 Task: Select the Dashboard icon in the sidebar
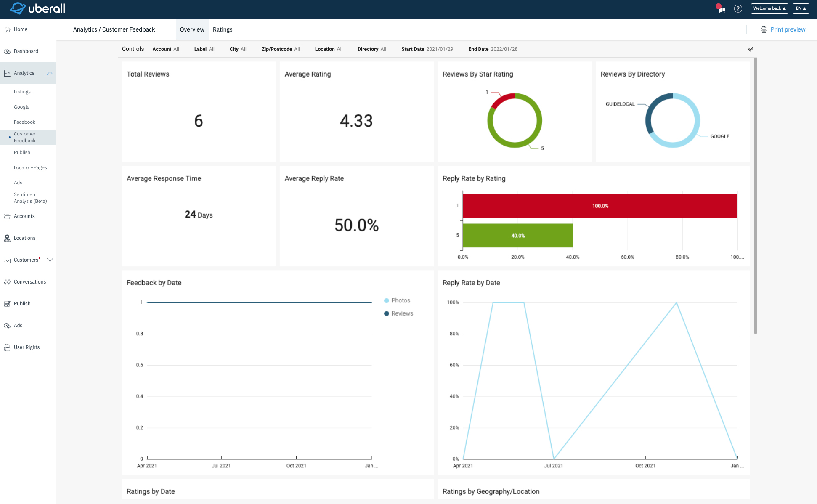coord(7,51)
